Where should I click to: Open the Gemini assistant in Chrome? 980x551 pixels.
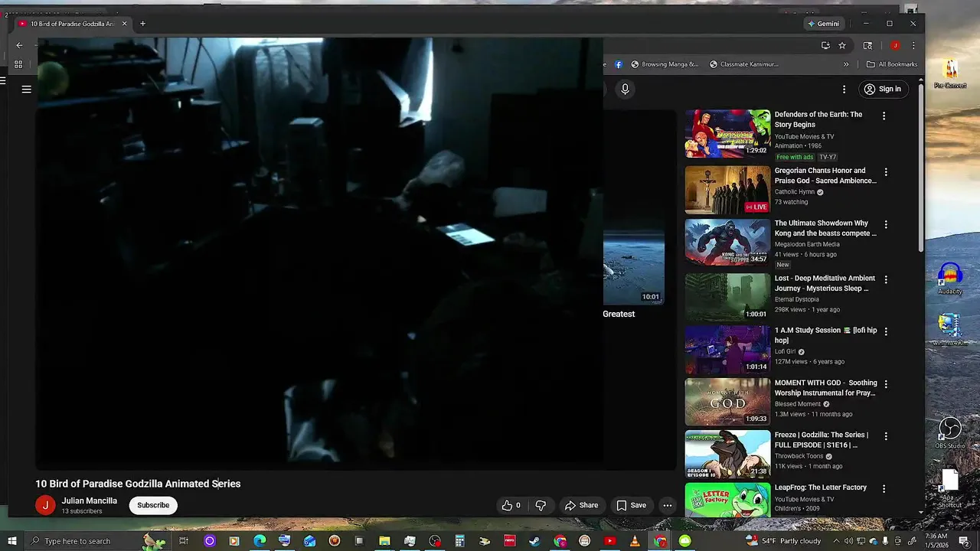click(824, 24)
